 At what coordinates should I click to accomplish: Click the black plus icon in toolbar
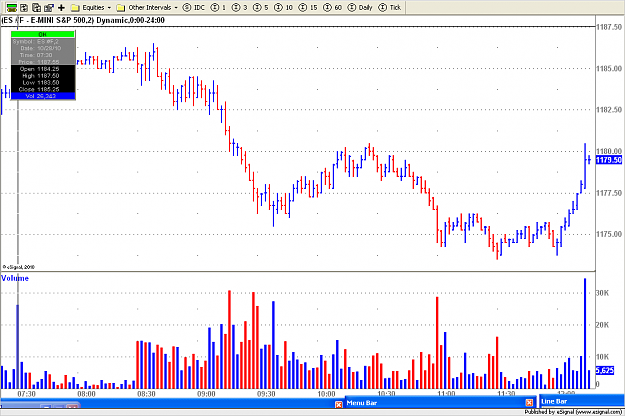(61, 7)
